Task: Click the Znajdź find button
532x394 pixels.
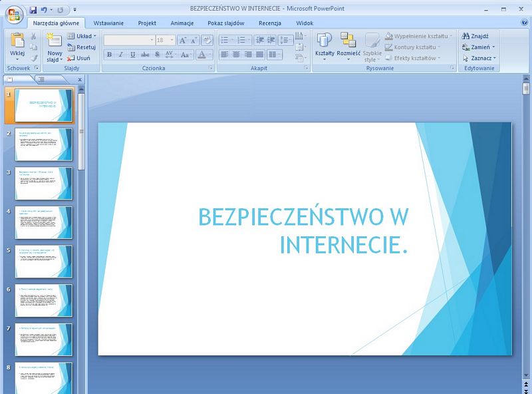Action: pos(476,36)
